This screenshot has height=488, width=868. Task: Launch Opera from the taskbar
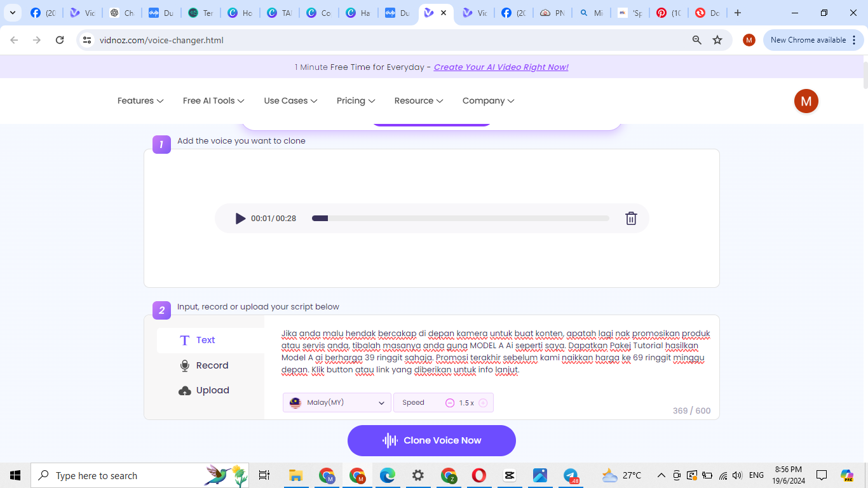pos(479,475)
